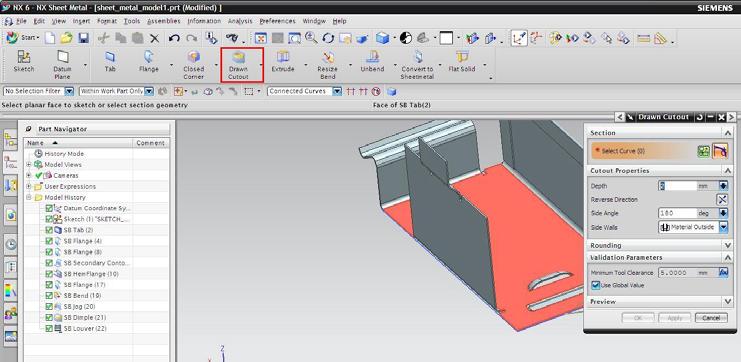Toggle SB Hem Flange (10) checkbox
741x362 pixels.
pos(49,274)
